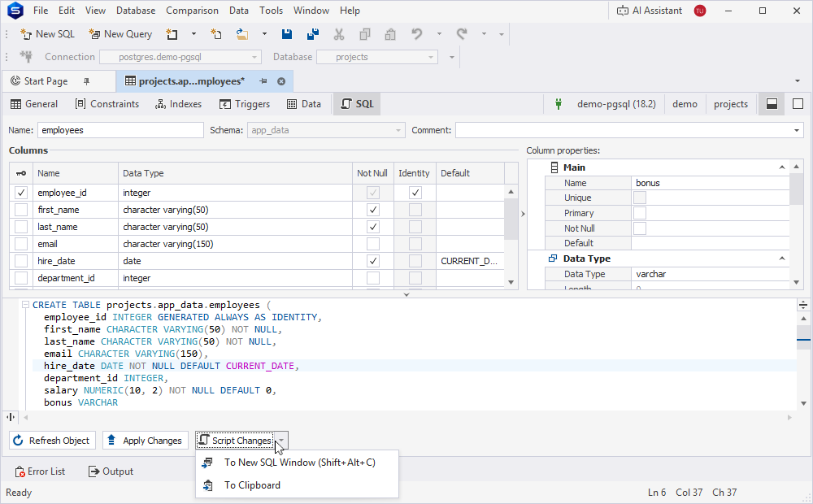Image resolution: width=813 pixels, height=504 pixels.
Task: Open the Error List panel
Action: [x=41, y=471]
